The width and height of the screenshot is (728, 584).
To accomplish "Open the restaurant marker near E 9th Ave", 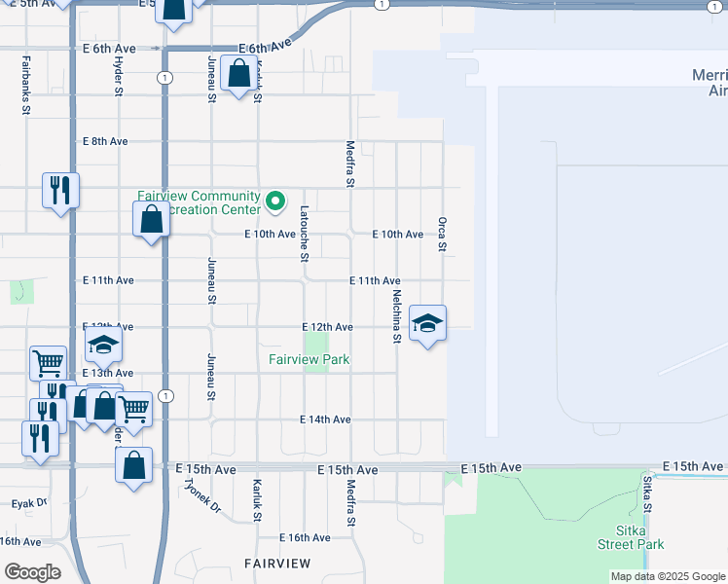I will click(x=60, y=189).
